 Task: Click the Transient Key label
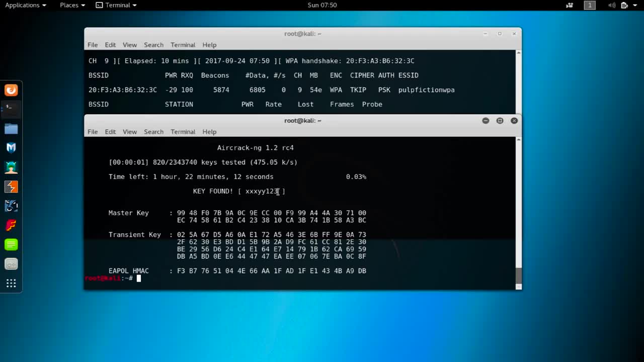134,235
